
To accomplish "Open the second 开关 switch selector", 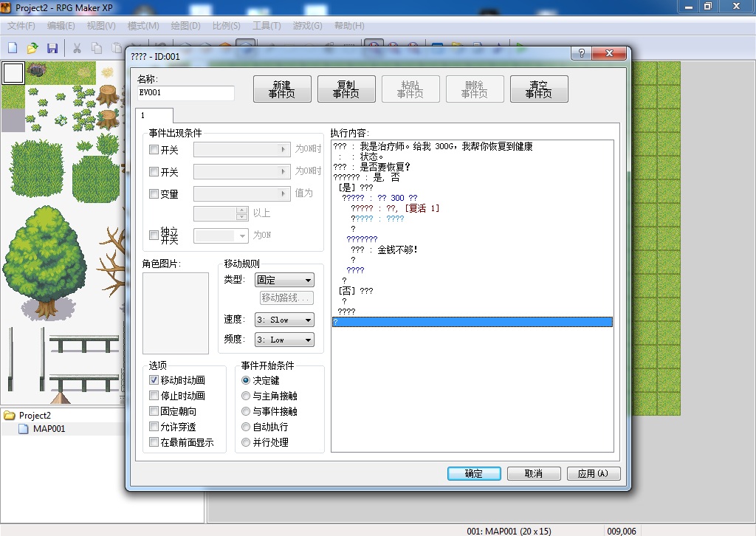I will coord(242,171).
